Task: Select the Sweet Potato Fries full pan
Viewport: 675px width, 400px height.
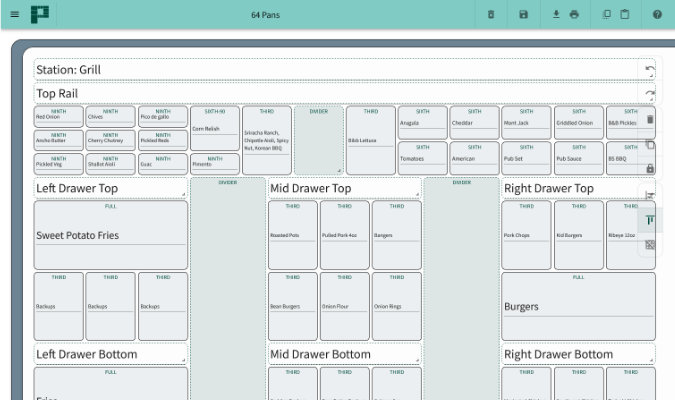Action: point(110,235)
